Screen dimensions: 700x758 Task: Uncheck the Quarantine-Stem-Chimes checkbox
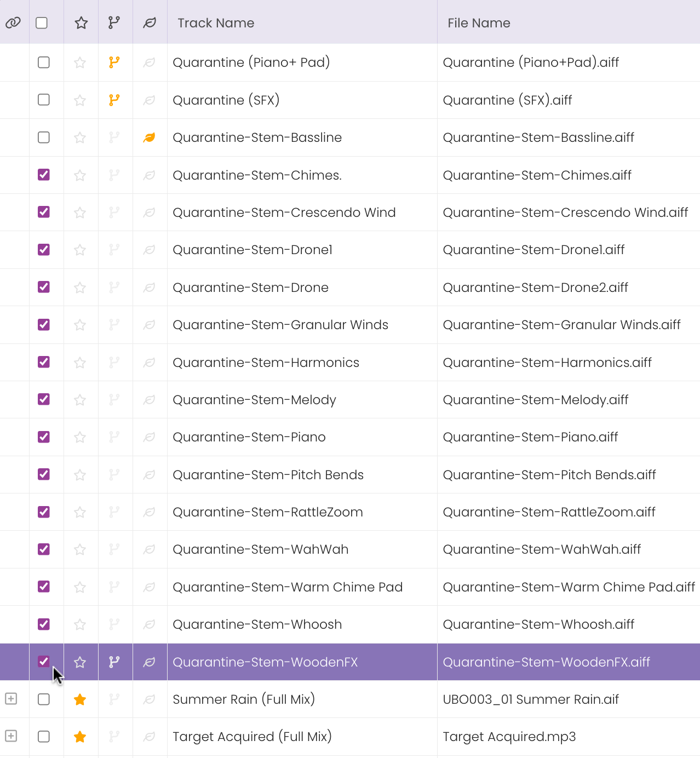(x=44, y=175)
